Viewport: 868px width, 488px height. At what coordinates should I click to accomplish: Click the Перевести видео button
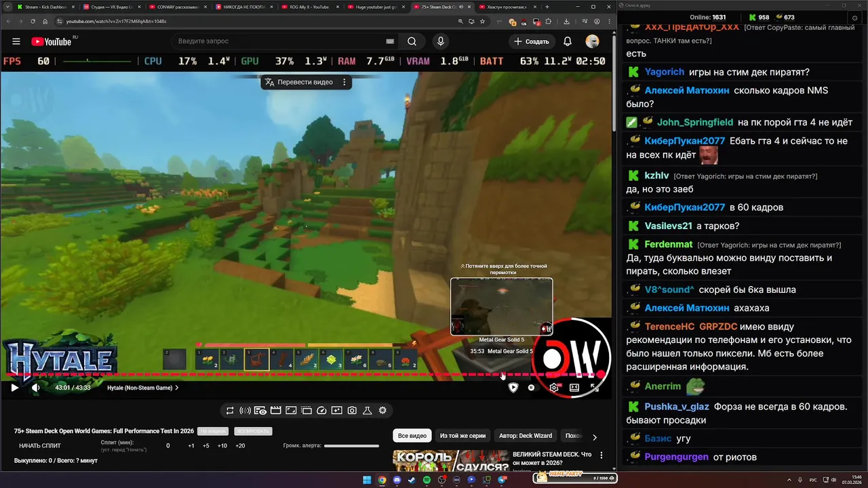299,82
